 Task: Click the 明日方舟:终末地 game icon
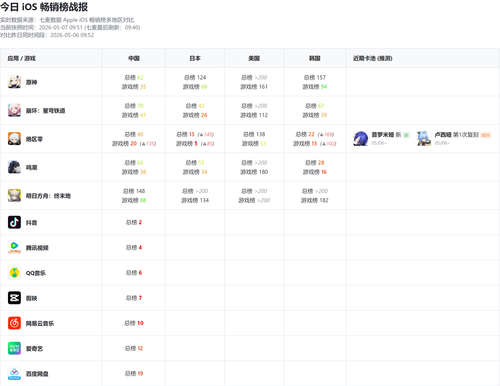pyautogui.click(x=14, y=195)
